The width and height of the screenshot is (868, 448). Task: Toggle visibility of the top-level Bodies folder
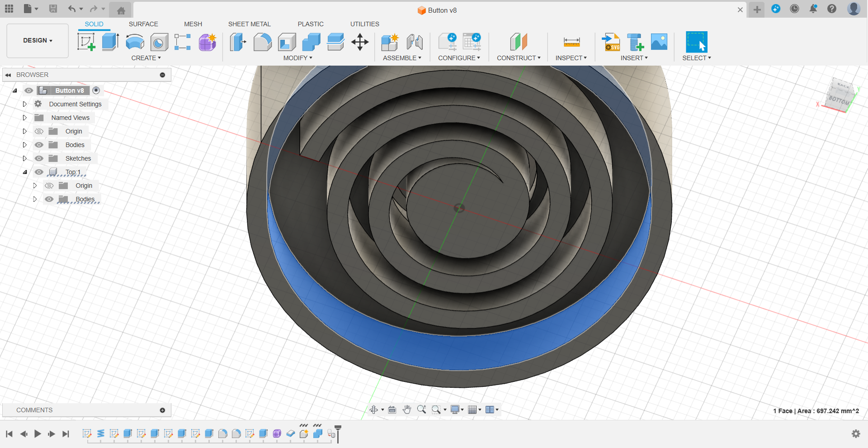(x=39, y=145)
